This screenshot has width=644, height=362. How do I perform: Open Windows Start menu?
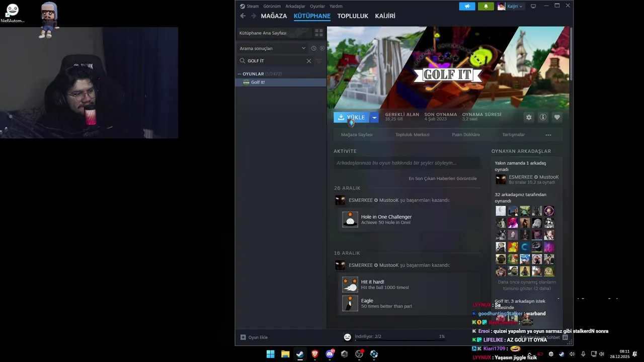(x=271, y=354)
